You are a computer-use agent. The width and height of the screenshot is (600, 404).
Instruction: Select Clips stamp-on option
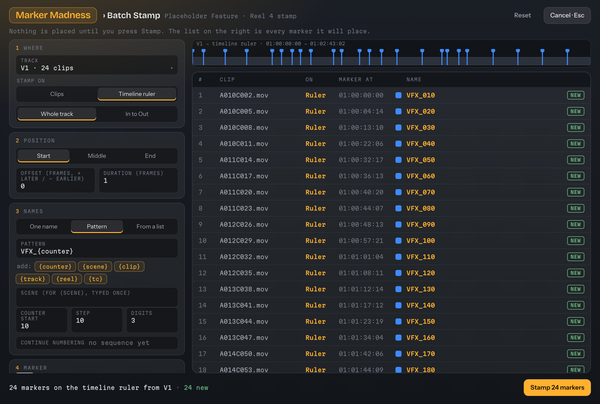click(x=57, y=94)
